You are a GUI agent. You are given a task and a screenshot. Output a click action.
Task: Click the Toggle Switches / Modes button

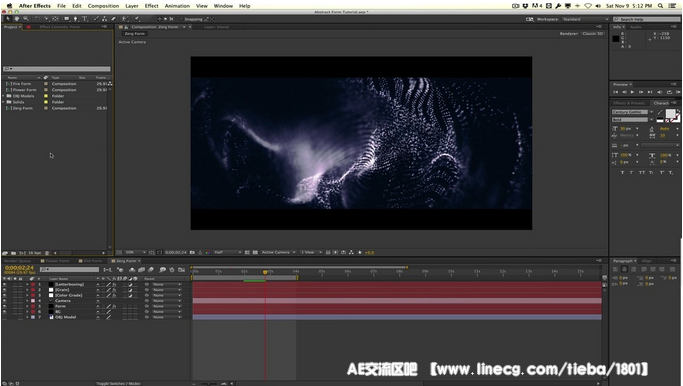(118, 383)
